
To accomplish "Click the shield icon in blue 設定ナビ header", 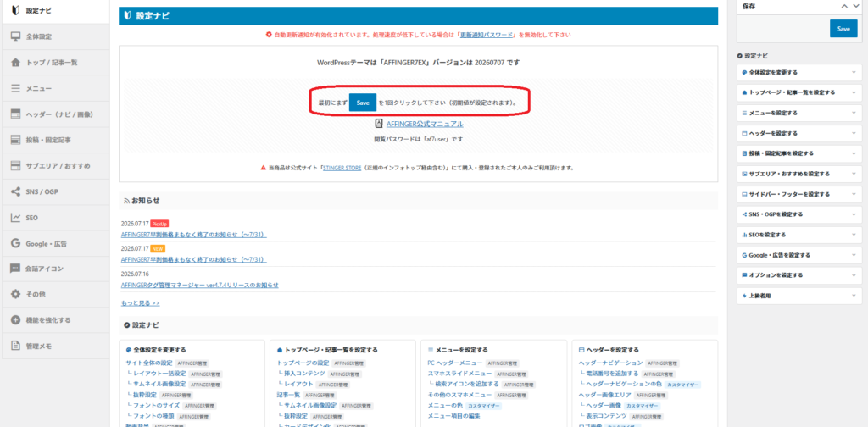I will 128,16.
